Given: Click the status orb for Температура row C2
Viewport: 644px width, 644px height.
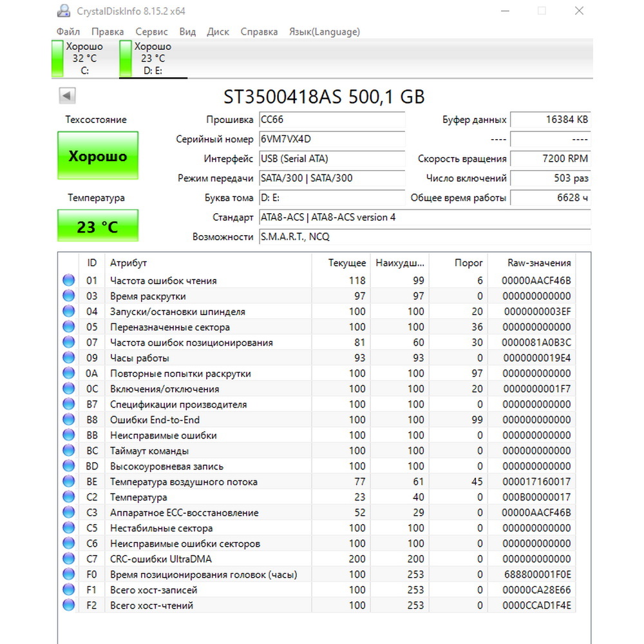Looking at the screenshot, I should pyautogui.click(x=69, y=497).
